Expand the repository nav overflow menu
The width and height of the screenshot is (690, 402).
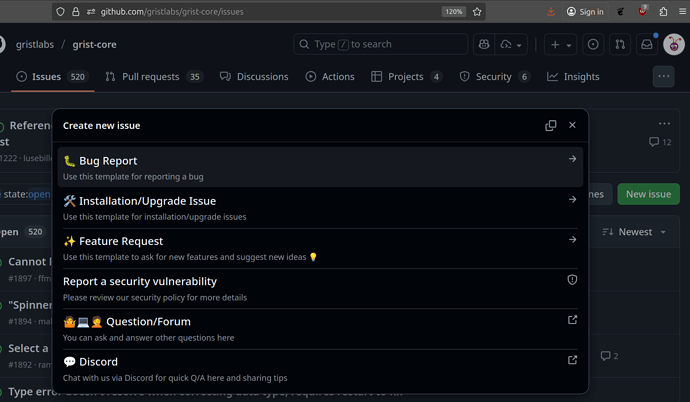click(663, 76)
